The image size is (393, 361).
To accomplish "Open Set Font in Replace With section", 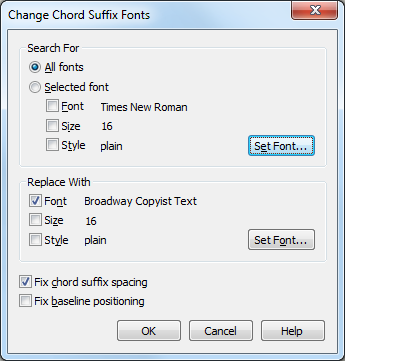I will coord(281,240).
